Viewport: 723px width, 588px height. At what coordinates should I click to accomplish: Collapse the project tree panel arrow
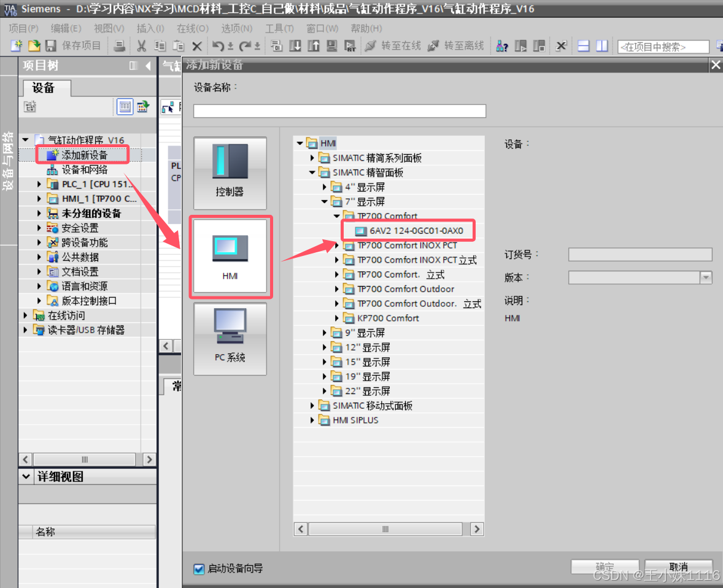click(x=148, y=66)
